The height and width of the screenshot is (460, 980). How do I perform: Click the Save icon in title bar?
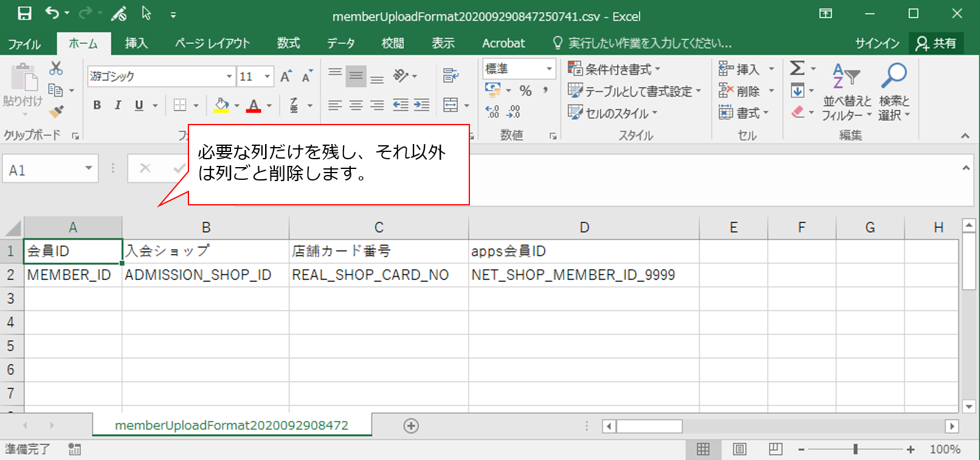tap(24, 13)
